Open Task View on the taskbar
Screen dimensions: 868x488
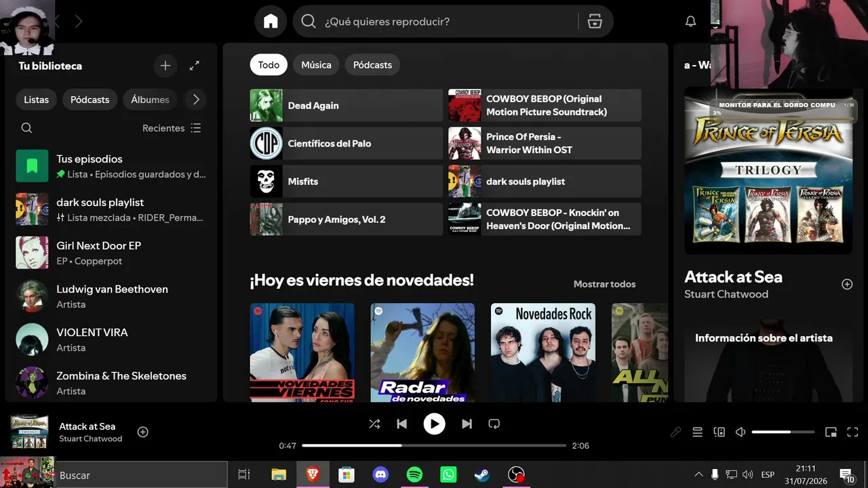coord(244,475)
